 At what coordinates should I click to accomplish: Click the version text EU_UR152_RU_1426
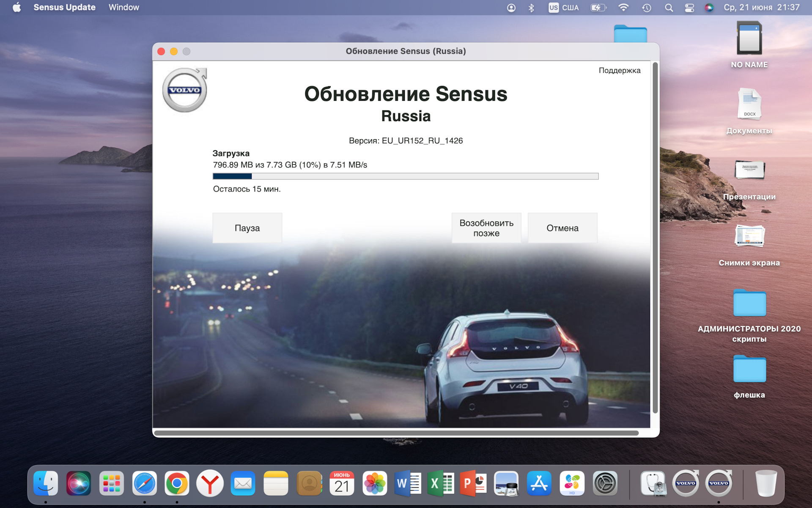pyautogui.click(x=422, y=141)
